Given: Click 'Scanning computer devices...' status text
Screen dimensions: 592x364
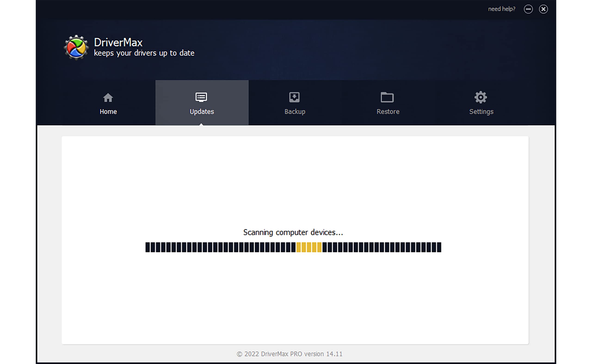Looking at the screenshot, I should pos(293,232).
